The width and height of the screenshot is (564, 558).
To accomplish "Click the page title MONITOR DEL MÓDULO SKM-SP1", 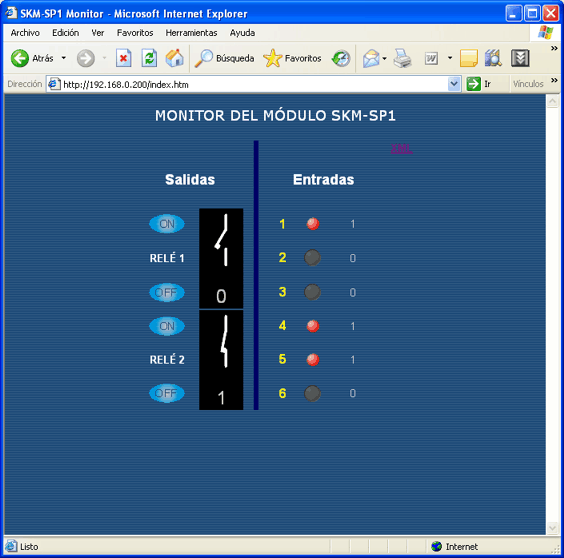I will (275, 116).
